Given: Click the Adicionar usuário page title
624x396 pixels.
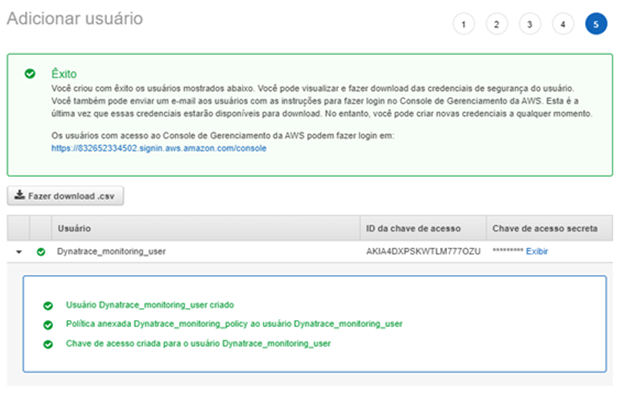Looking at the screenshot, I should 75,19.
